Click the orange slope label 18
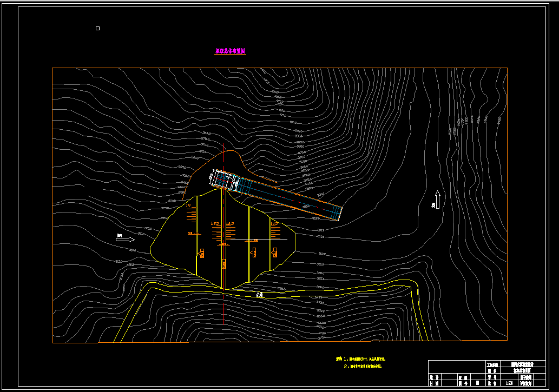The width and height of the screenshot is (559, 392). pyautogui.click(x=188, y=205)
